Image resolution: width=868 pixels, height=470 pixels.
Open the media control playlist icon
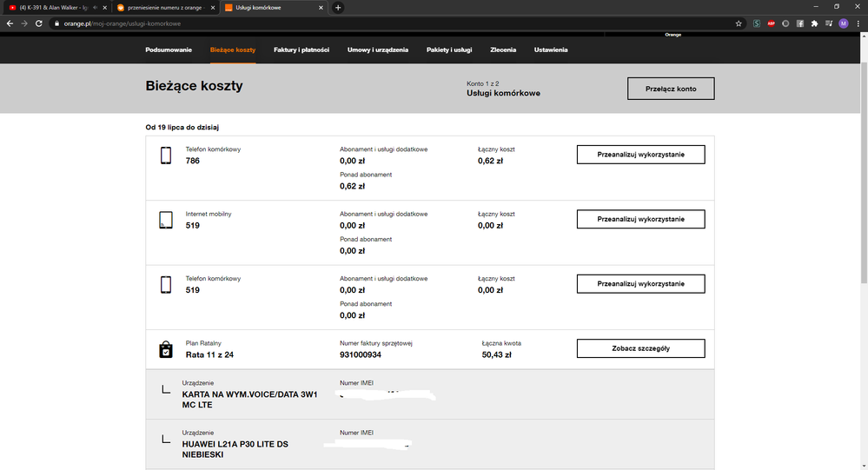click(828, 23)
